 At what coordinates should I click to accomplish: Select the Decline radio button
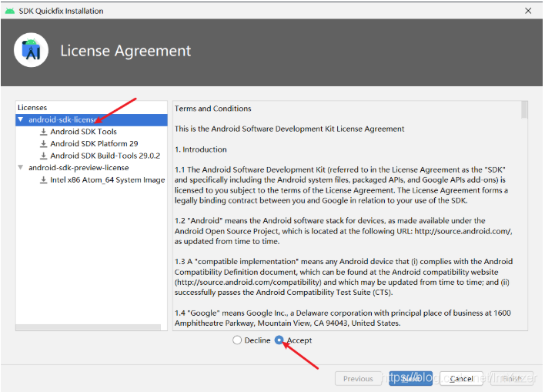237,340
